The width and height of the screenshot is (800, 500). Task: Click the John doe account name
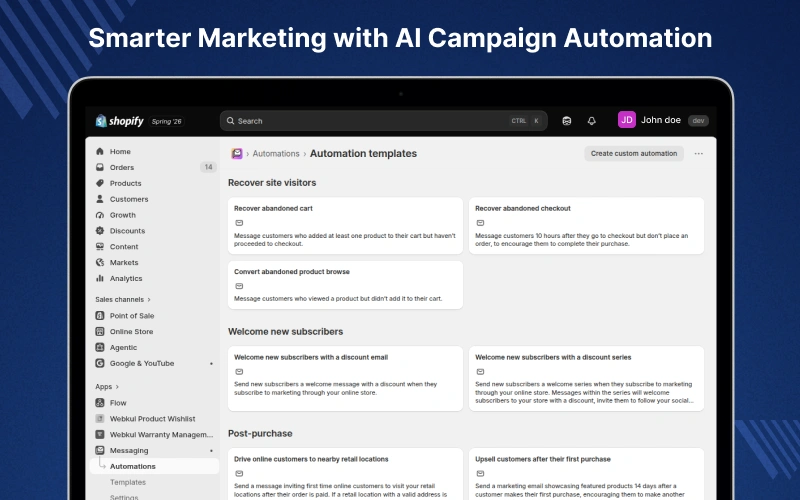tap(661, 120)
